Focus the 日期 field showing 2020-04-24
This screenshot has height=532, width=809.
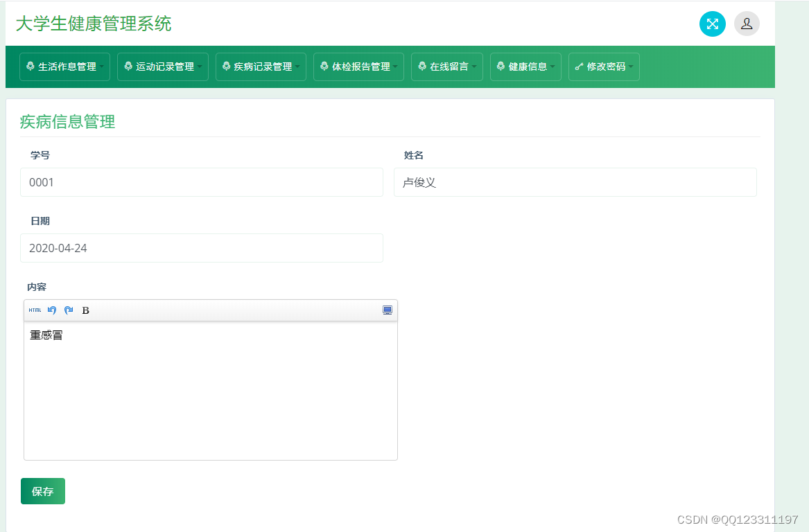tap(202, 248)
